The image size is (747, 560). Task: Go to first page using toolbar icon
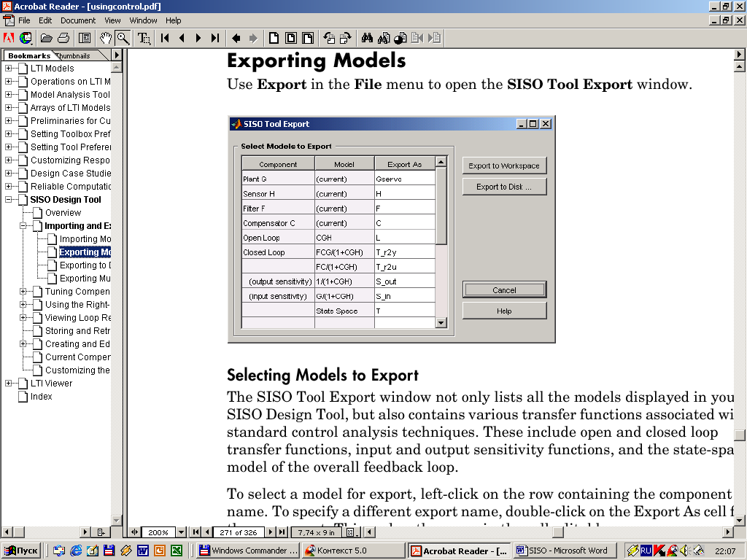pyautogui.click(x=166, y=38)
